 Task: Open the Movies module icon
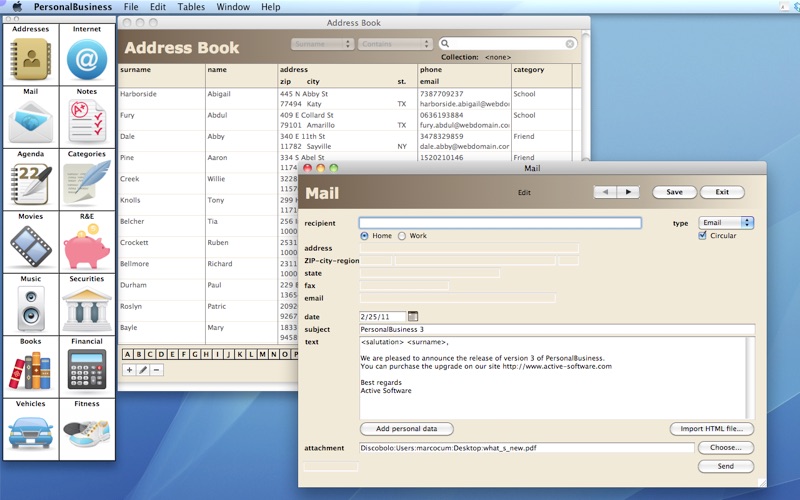point(30,246)
